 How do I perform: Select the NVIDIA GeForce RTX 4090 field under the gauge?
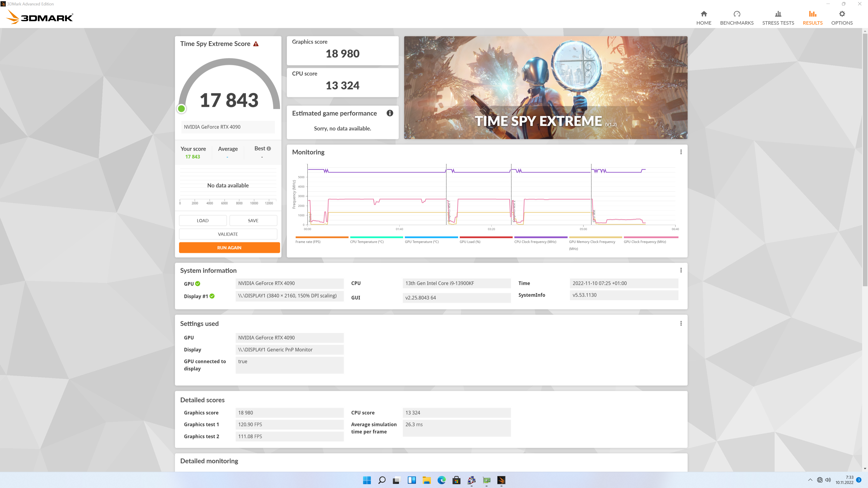coord(228,127)
